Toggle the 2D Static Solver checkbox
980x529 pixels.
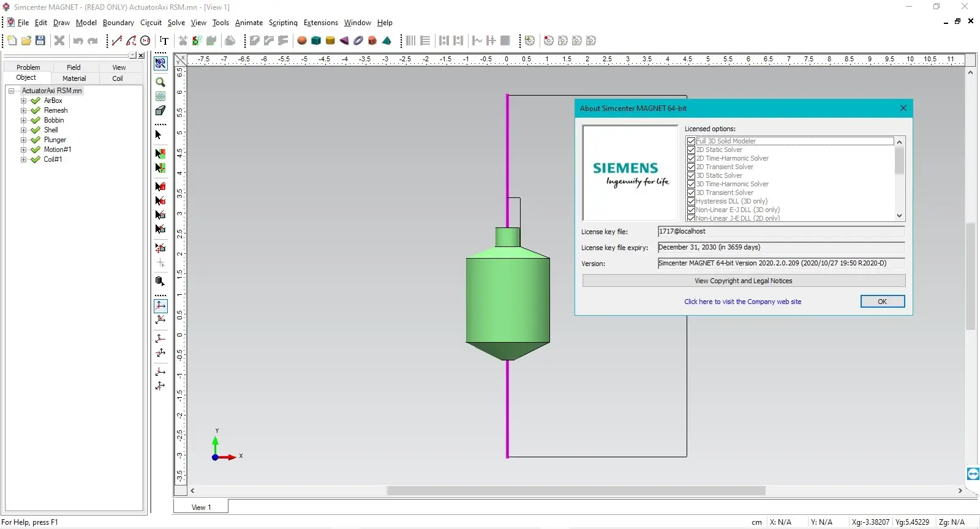(691, 150)
